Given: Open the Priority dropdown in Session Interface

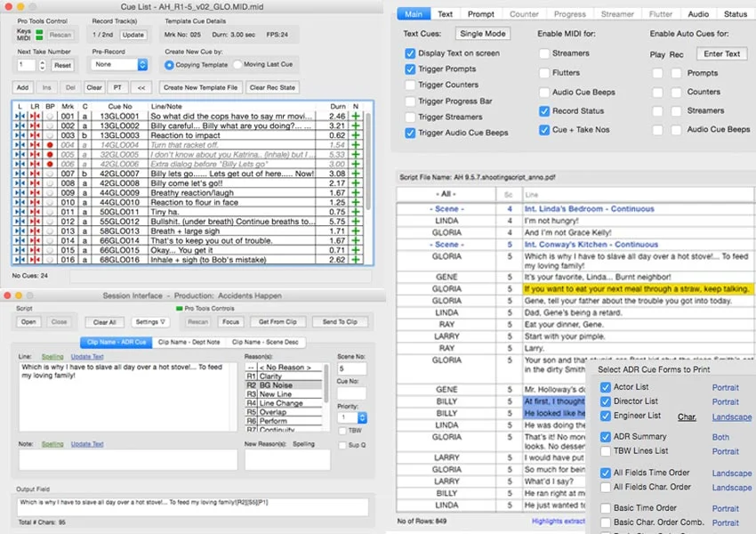Looking at the screenshot, I should [352, 417].
